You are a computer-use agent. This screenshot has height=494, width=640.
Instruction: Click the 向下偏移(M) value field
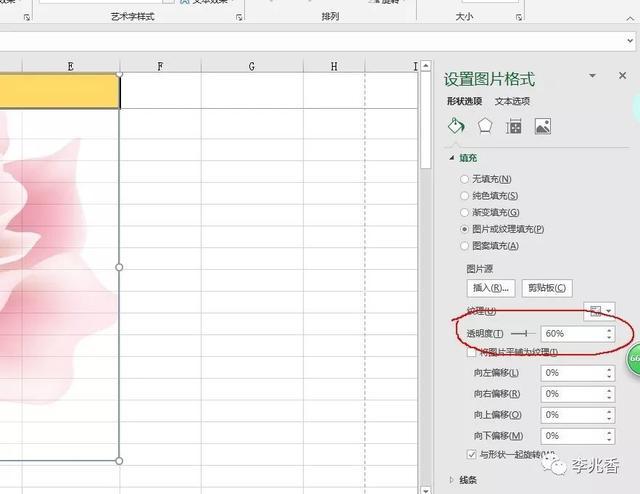572,436
